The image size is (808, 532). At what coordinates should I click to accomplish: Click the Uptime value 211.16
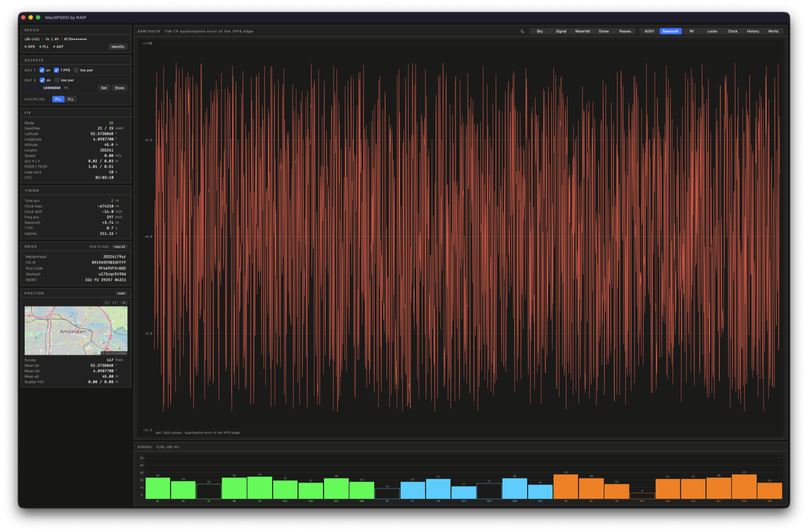[107, 234]
